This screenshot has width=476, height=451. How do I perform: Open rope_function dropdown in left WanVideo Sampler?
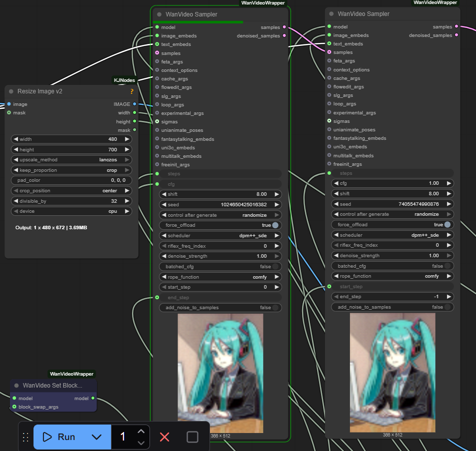[x=220, y=277]
